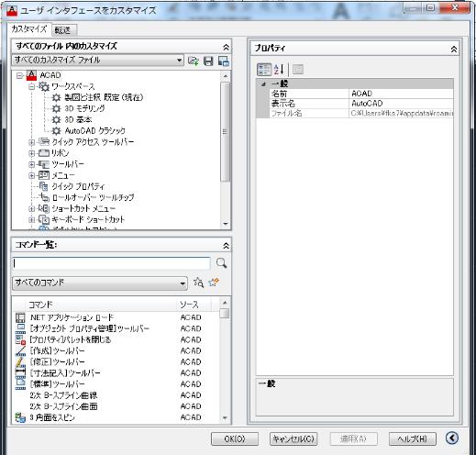
Task: Click the command list search input field
Action: [x=111, y=263]
